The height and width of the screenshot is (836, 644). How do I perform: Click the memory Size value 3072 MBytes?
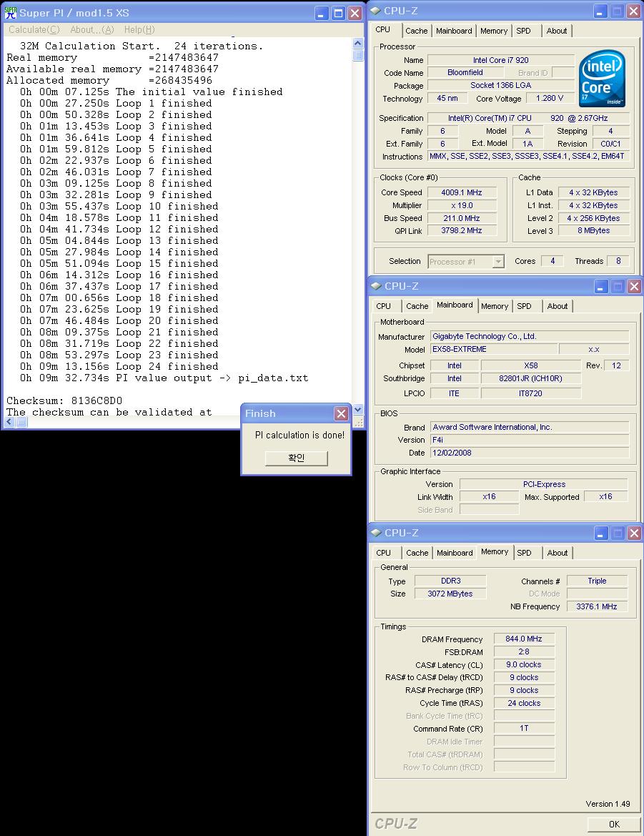[450, 594]
